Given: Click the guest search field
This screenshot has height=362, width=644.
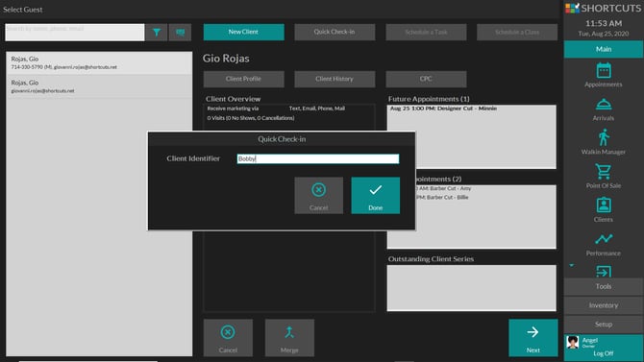Looking at the screenshot, I should point(75,32).
